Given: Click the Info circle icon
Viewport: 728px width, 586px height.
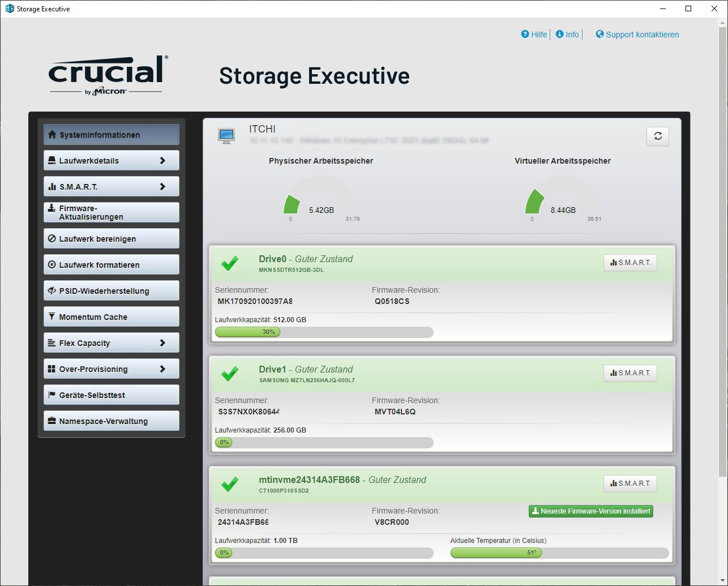Looking at the screenshot, I should [x=560, y=35].
